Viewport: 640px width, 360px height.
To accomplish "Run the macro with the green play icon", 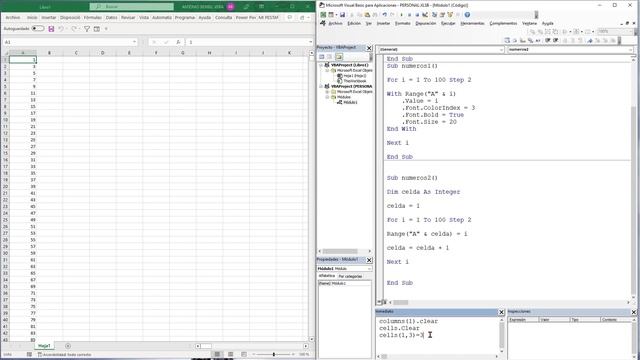I will (401, 15).
